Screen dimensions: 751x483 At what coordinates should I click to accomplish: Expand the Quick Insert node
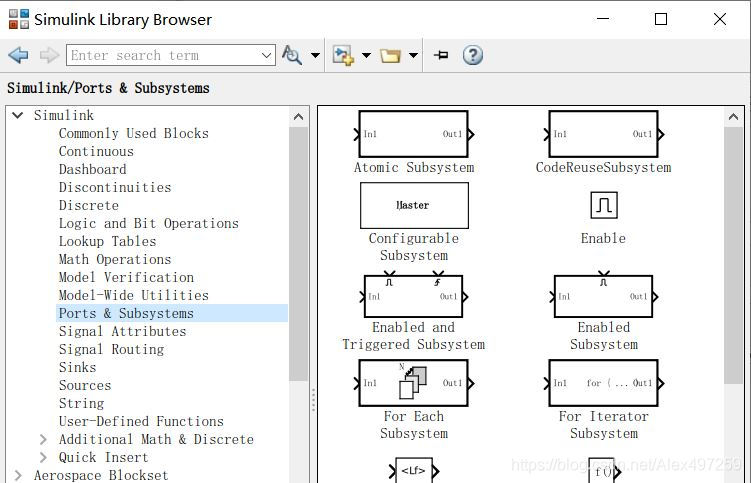coord(43,458)
